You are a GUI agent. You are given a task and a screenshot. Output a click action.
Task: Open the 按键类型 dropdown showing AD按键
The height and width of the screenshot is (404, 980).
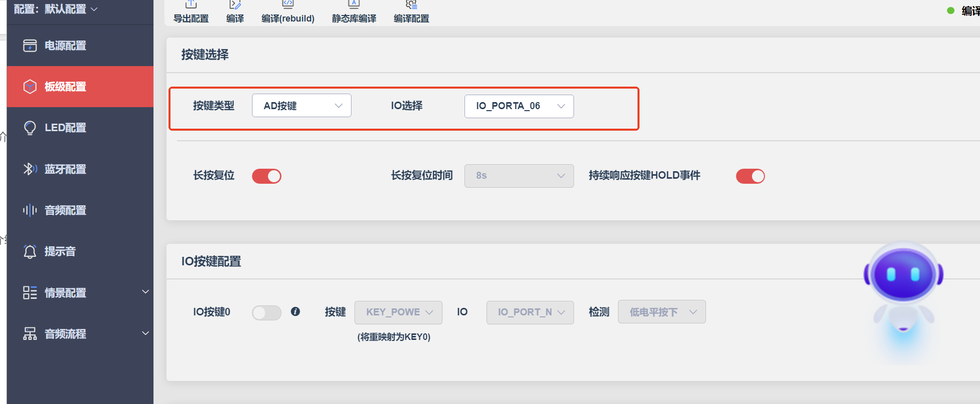coord(301,106)
